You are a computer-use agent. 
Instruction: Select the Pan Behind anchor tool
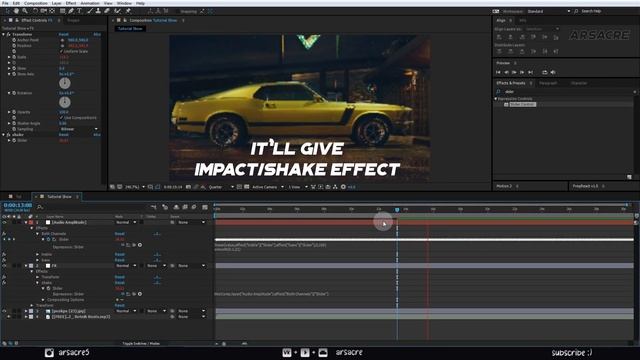[52, 11]
